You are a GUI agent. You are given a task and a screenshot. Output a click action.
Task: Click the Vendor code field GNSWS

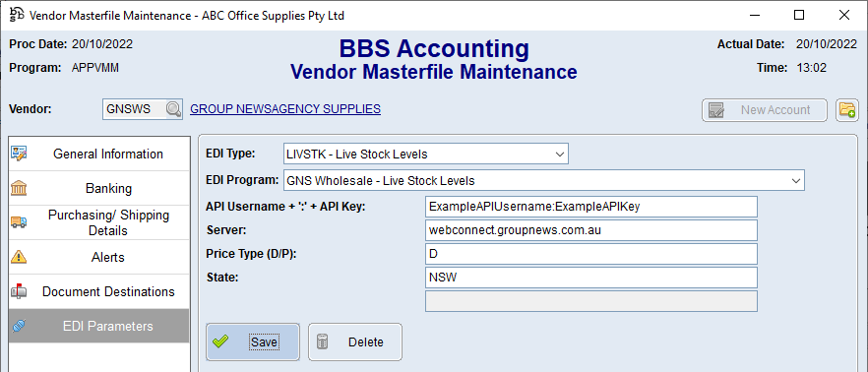tap(135, 109)
